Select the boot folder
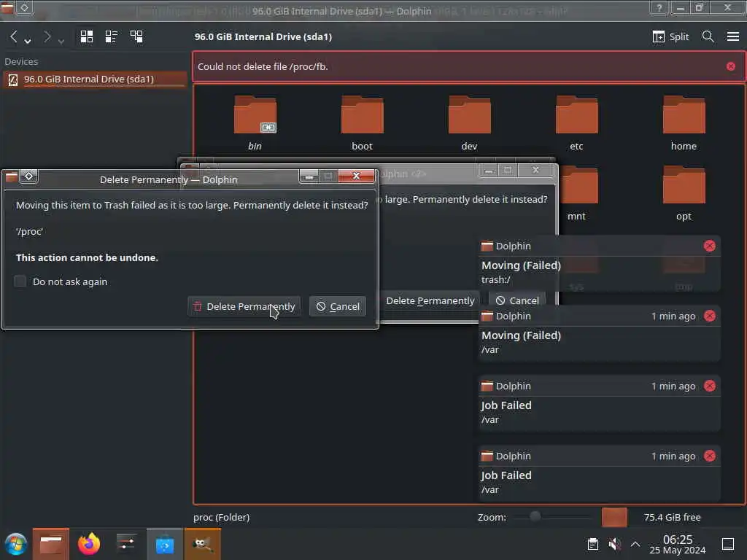The height and width of the screenshot is (560, 747). 362,123
